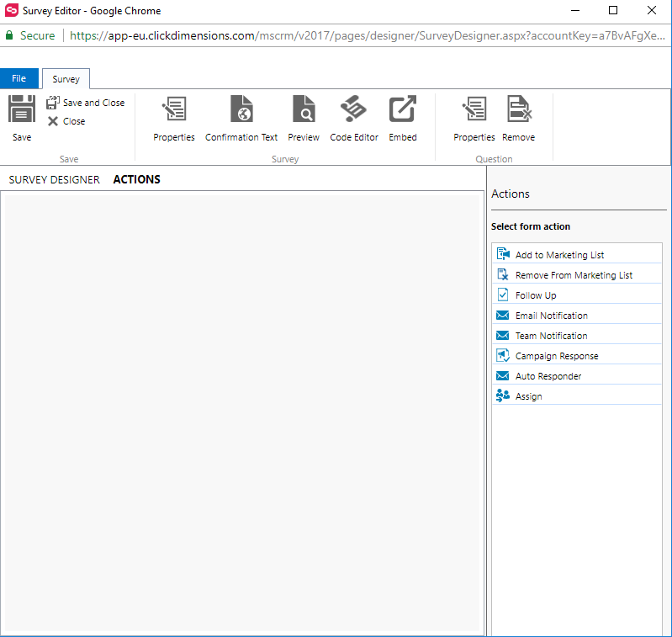Screen dimensions: 672x637
Task: Open Question Properties icon
Action: tap(474, 109)
